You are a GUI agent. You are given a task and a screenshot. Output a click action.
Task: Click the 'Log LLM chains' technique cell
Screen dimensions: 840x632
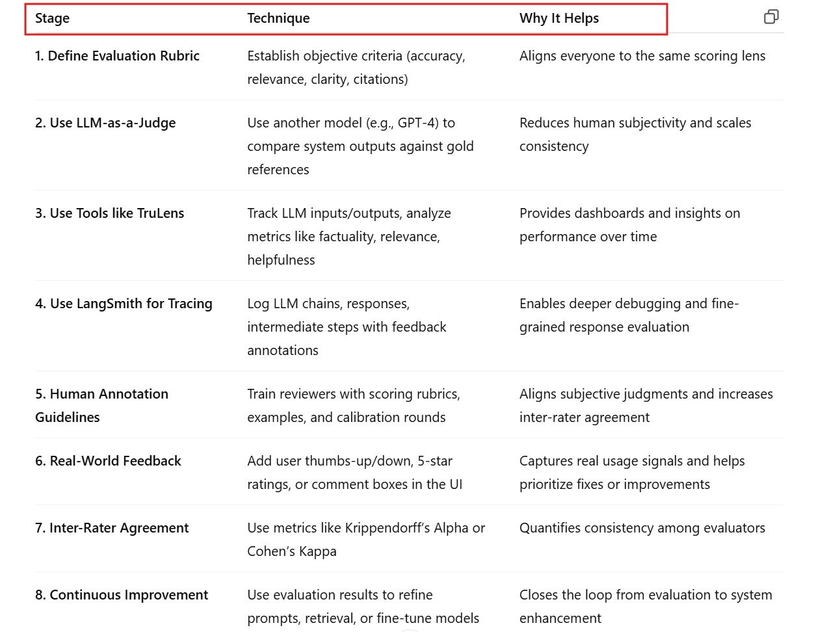click(347, 327)
